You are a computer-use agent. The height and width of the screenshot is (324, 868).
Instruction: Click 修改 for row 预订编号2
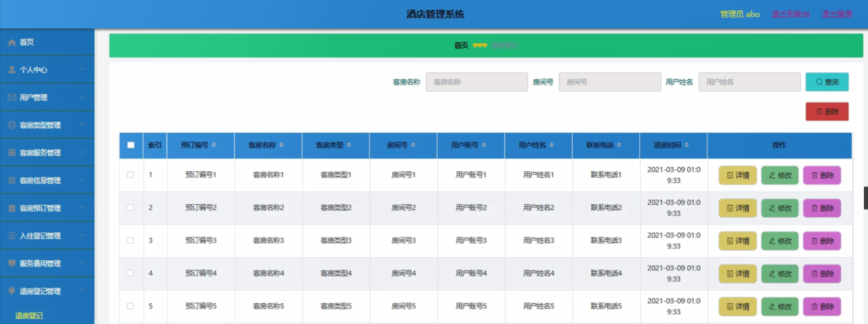point(780,208)
